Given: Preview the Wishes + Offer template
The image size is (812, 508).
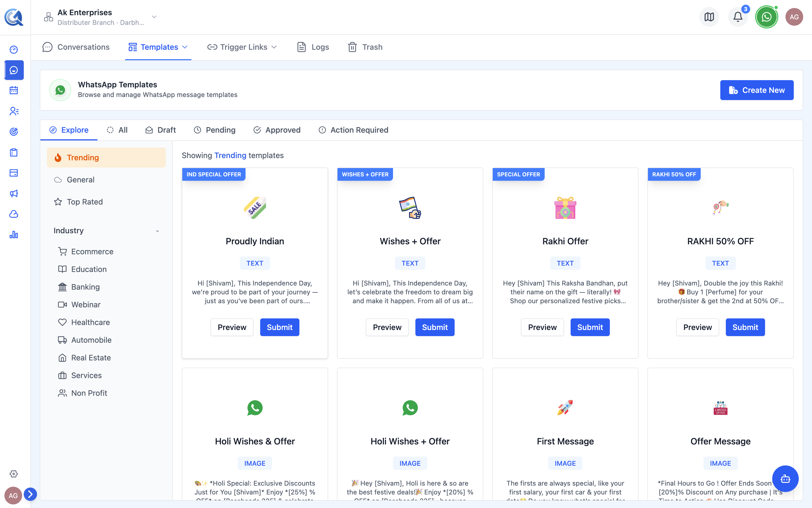Looking at the screenshot, I should click(387, 327).
